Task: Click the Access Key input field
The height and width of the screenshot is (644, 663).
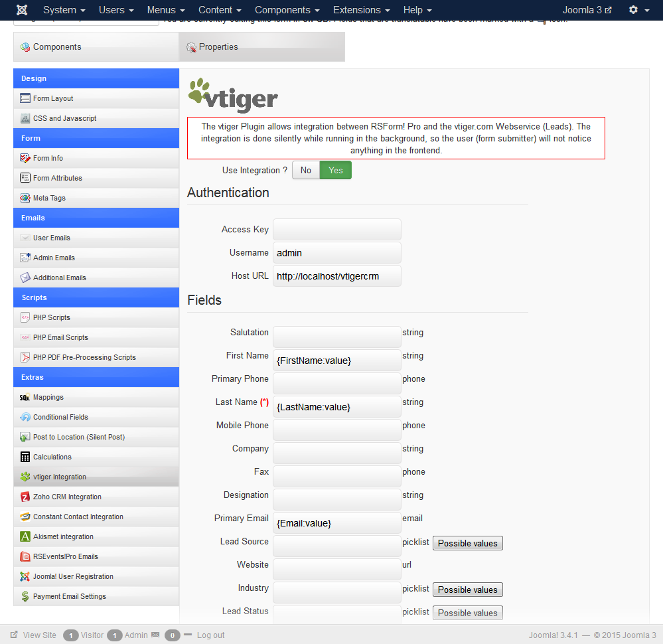Action: pos(337,229)
